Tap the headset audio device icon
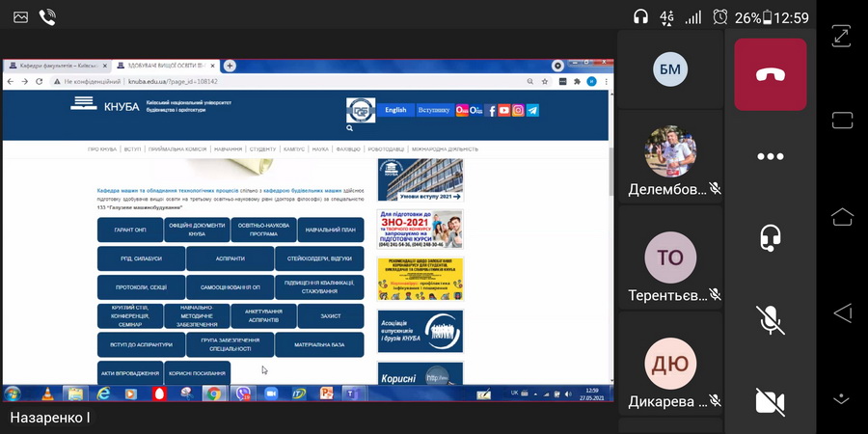868x434 pixels. [770, 237]
